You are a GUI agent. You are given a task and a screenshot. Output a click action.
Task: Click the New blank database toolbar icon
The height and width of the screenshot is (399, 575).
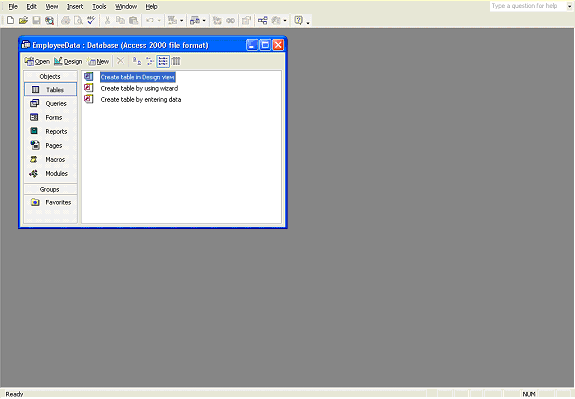pyautogui.click(x=10, y=21)
